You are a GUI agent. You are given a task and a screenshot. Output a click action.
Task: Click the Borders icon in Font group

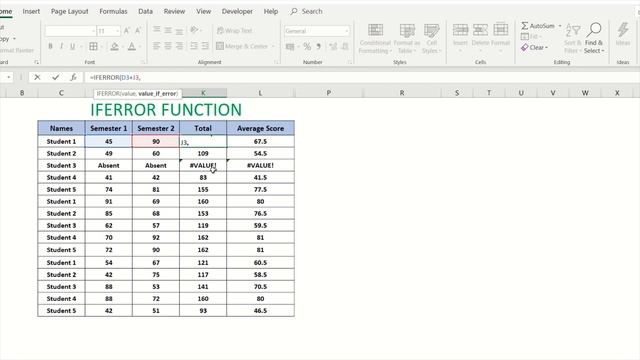(93, 46)
